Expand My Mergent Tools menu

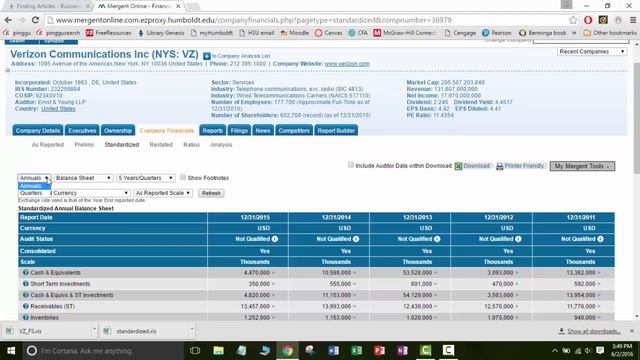pyautogui.click(x=582, y=166)
